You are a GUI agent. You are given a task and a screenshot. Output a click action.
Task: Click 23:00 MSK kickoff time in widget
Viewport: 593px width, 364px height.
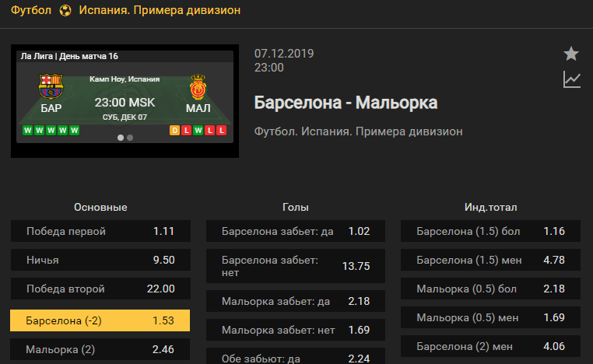click(x=125, y=103)
